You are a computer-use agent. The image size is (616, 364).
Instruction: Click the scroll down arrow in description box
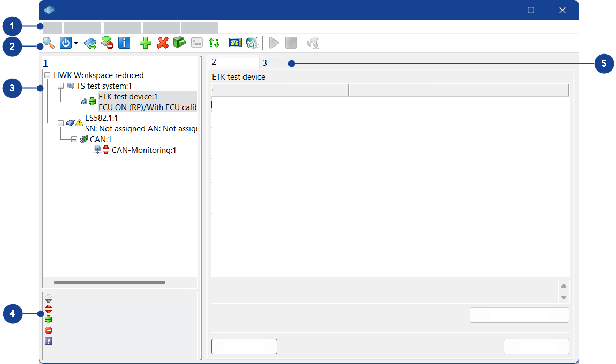(x=564, y=297)
